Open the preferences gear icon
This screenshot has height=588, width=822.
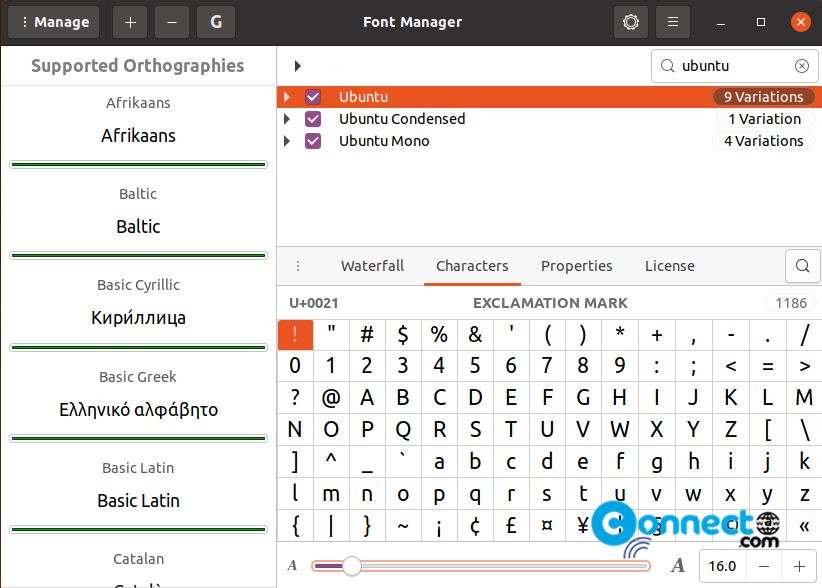[631, 22]
